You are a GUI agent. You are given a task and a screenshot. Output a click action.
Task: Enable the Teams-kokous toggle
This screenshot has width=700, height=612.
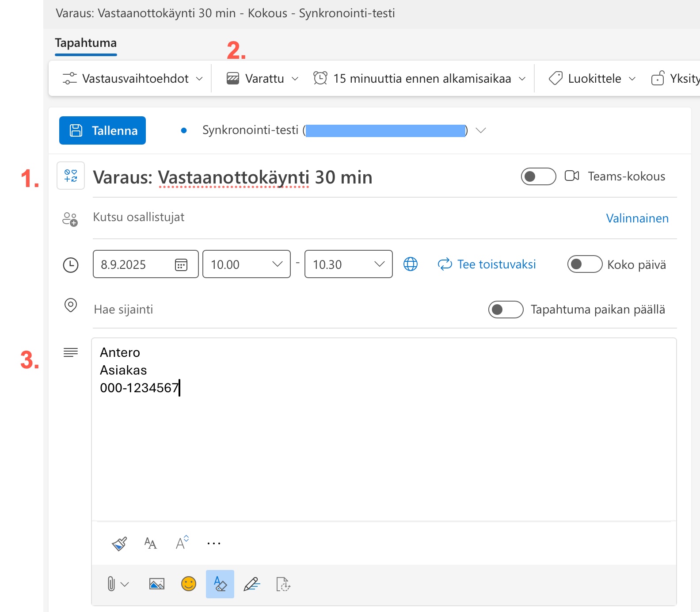(538, 176)
